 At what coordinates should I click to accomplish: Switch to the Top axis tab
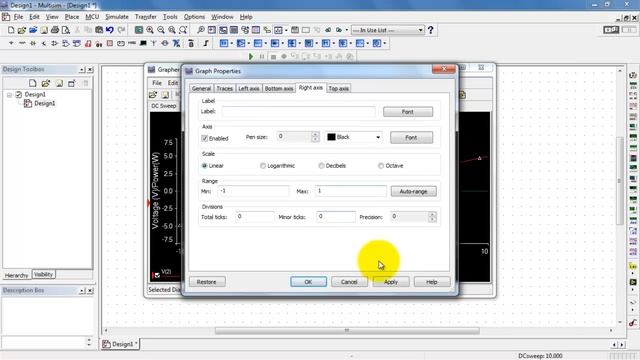tap(338, 89)
